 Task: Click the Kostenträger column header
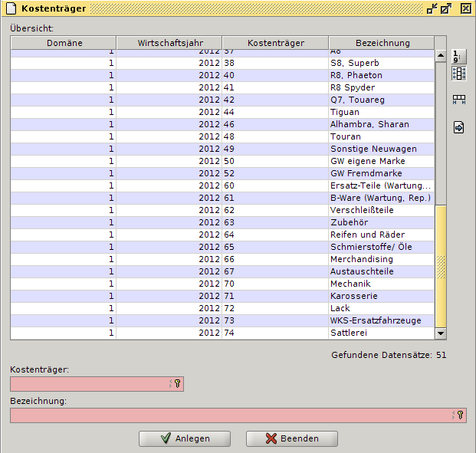tap(275, 43)
